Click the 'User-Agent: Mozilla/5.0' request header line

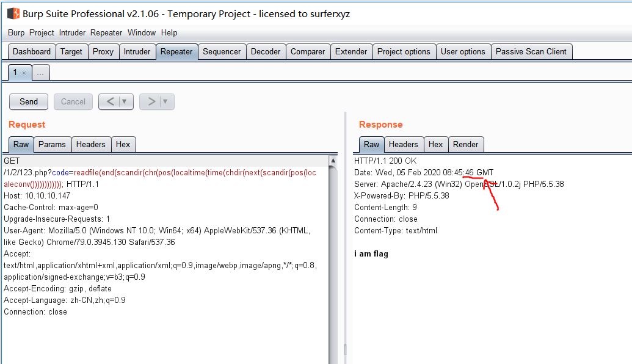point(157,236)
